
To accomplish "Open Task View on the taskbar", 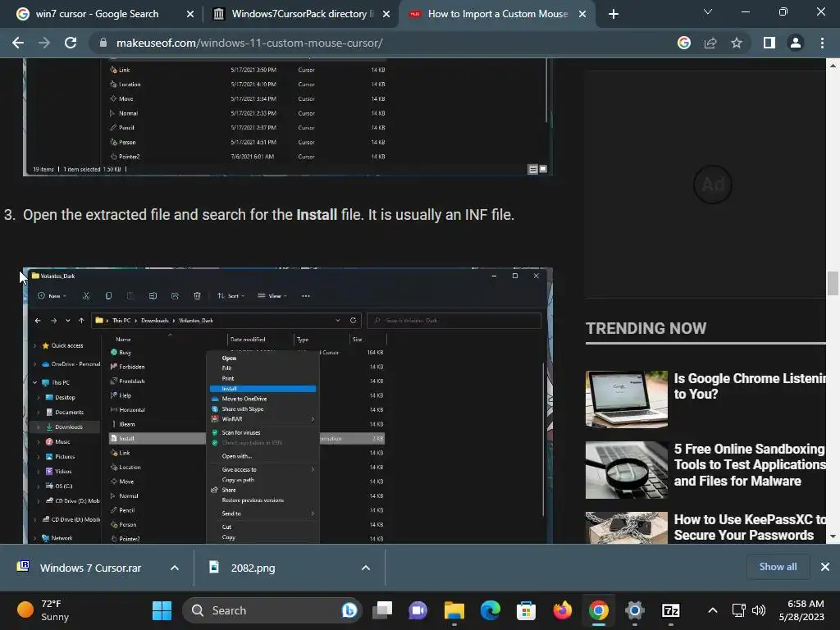I will 382,610.
